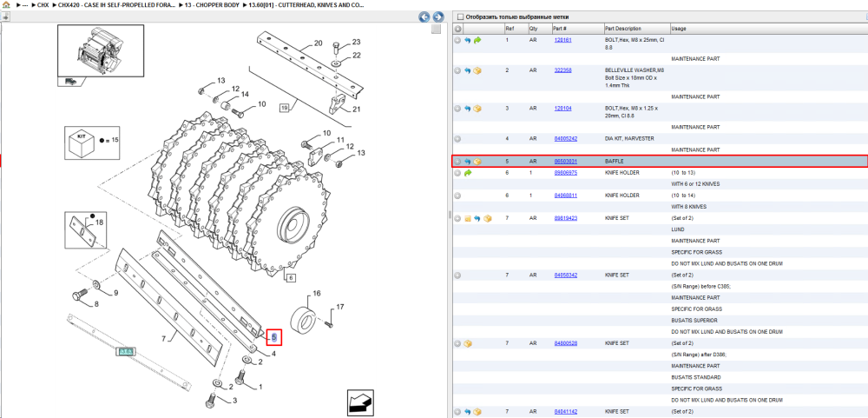Click grey circle icon for part 84058342
Screen dimensions: 868x418
click(457, 275)
